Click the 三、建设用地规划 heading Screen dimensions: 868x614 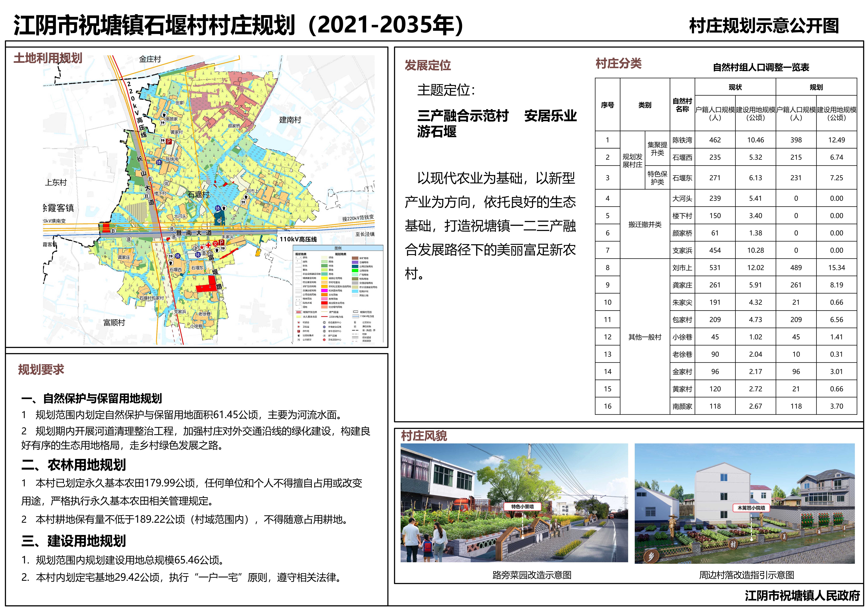coord(74,541)
